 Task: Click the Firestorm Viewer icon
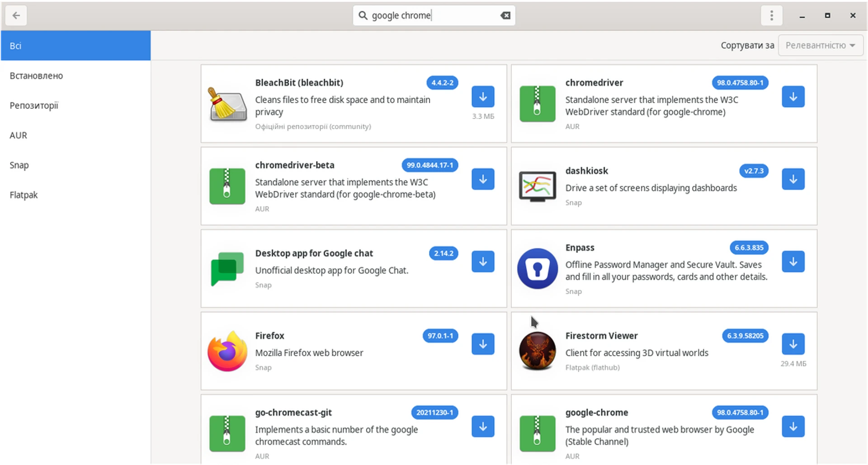538,351
